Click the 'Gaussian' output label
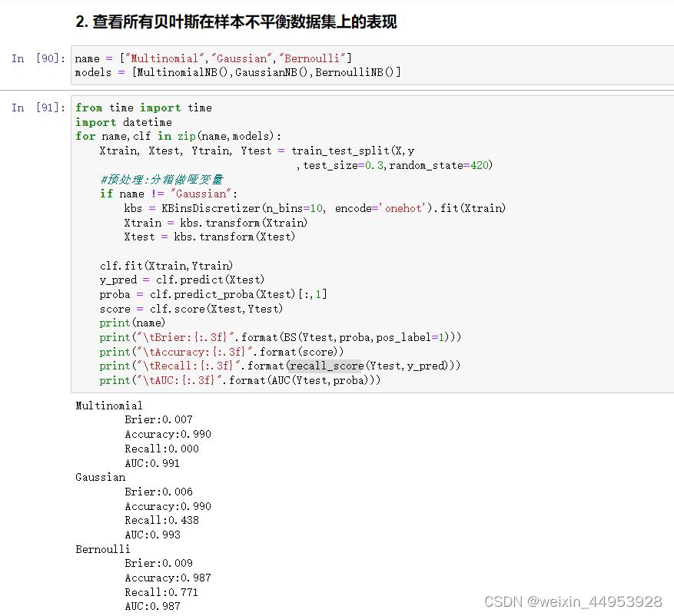Viewport: 674px width, 616px height. 101,477
